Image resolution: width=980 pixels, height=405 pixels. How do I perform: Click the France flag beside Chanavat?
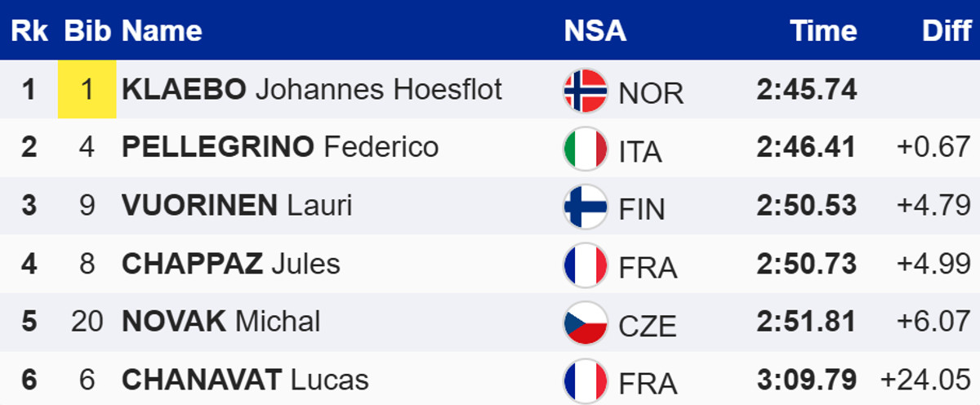click(586, 381)
